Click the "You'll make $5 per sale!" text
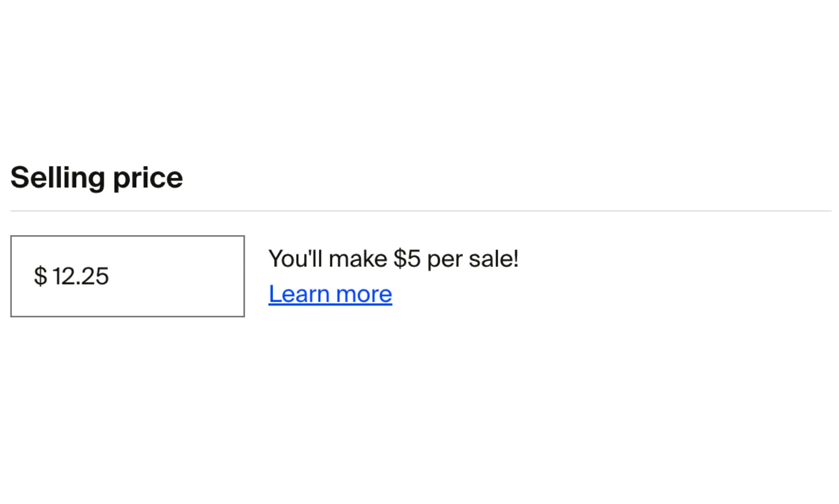 393,259
